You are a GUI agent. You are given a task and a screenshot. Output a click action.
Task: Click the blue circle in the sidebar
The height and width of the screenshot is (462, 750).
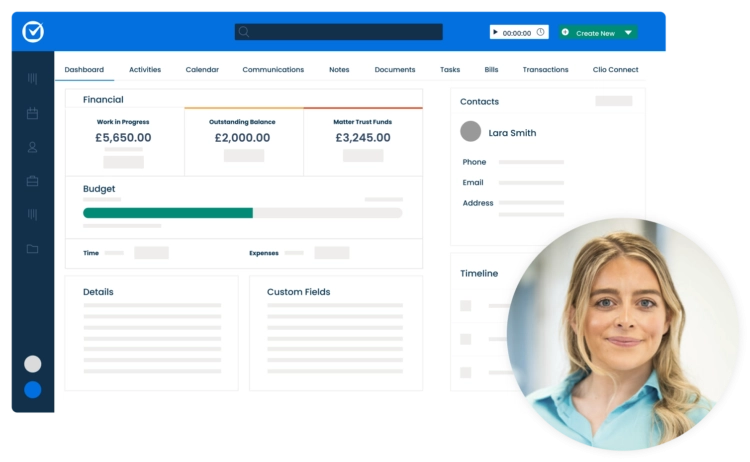pyautogui.click(x=32, y=390)
